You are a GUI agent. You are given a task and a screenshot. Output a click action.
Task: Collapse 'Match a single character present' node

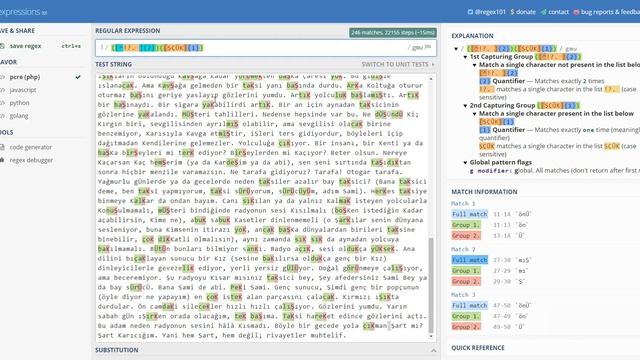tap(474, 113)
